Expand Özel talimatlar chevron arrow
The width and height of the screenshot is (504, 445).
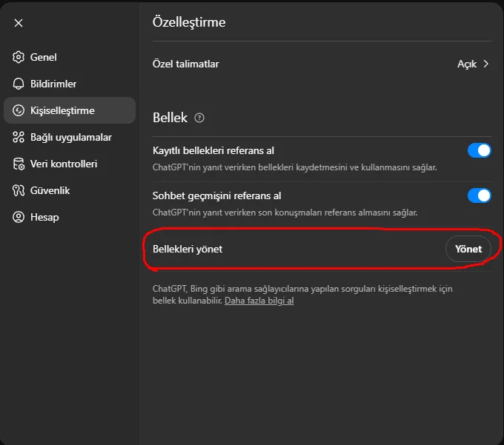(x=486, y=64)
